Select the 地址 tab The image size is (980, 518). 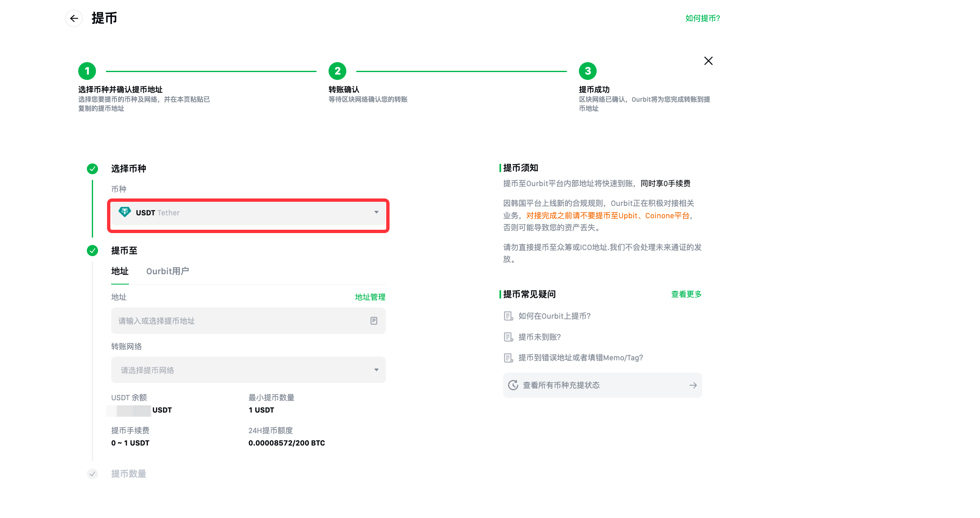pos(120,271)
